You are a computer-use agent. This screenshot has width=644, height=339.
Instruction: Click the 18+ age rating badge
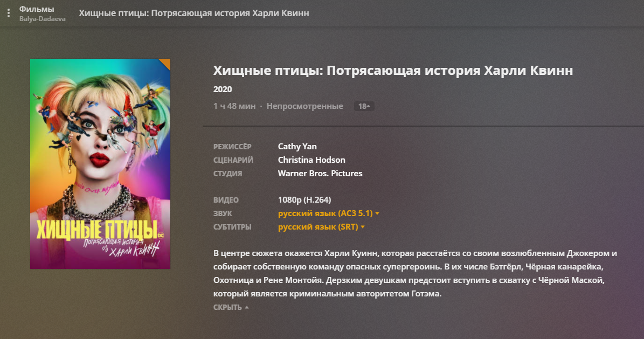pyautogui.click(x=364, y=106)
